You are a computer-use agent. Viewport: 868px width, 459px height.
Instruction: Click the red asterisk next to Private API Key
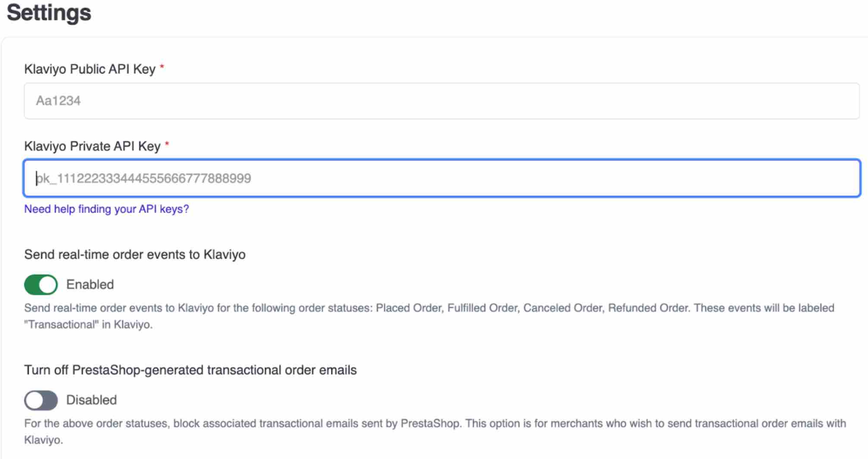tap(167, 144)
